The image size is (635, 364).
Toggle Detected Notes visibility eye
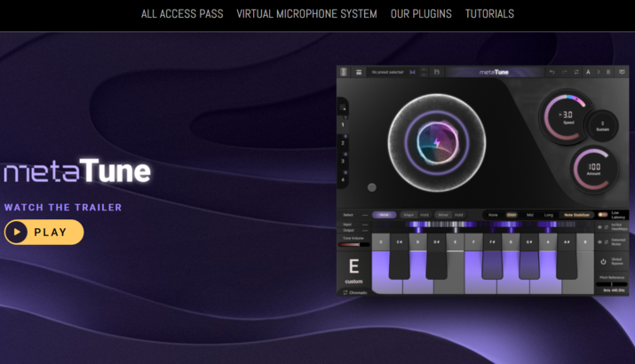600,241
